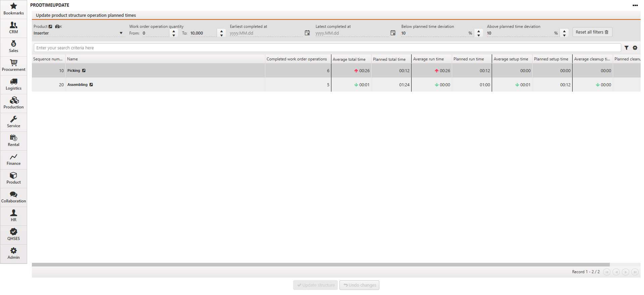The image size is (644, 295).
Task: Open the Bookmarks star icon
Action: pos(13,6)
